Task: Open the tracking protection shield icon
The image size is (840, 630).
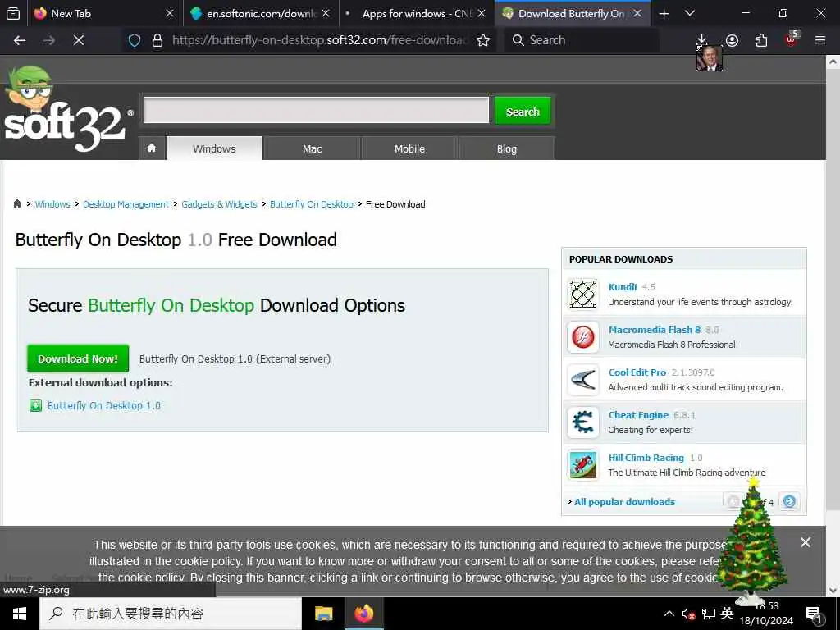Action: click(x=135, y=40)
